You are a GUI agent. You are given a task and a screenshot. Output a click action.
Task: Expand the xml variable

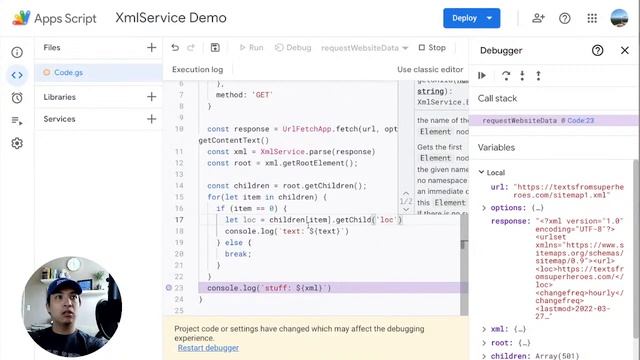tap(484, 329)
